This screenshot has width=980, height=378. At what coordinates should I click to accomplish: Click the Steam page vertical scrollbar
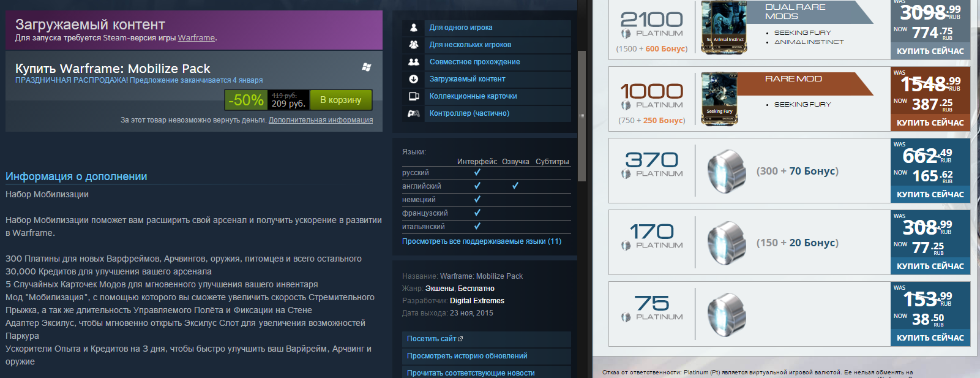582,115
